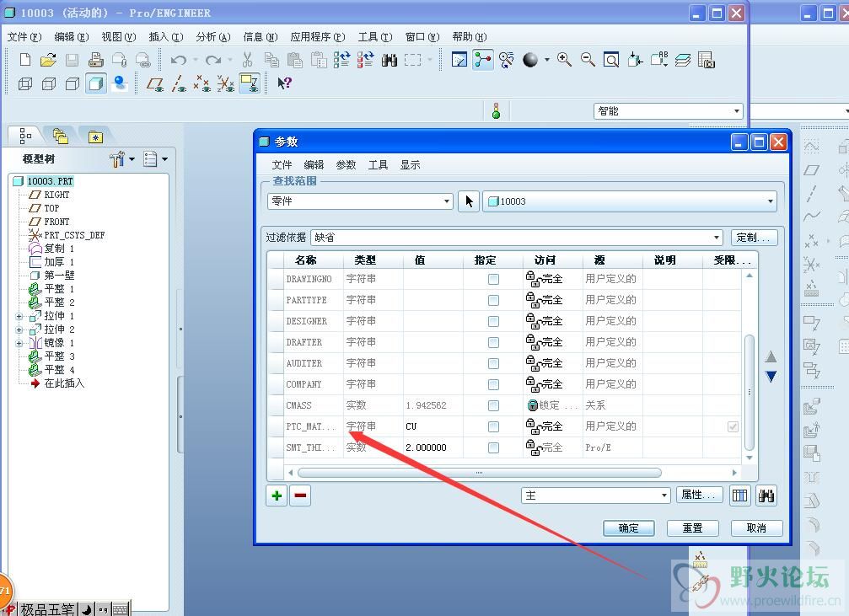Open the 文件(F) main menu
Image resolution: width=849 pixels, height=616 pixels.
click(x=24, y=37)
